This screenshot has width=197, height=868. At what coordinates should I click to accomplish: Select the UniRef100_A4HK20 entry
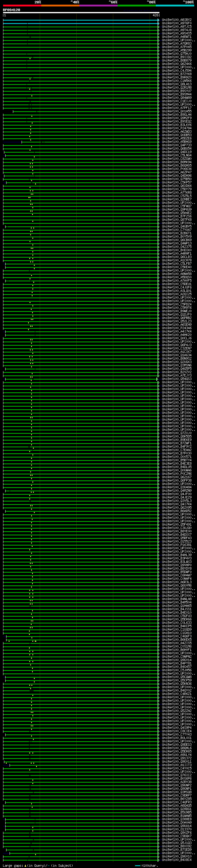177,335
